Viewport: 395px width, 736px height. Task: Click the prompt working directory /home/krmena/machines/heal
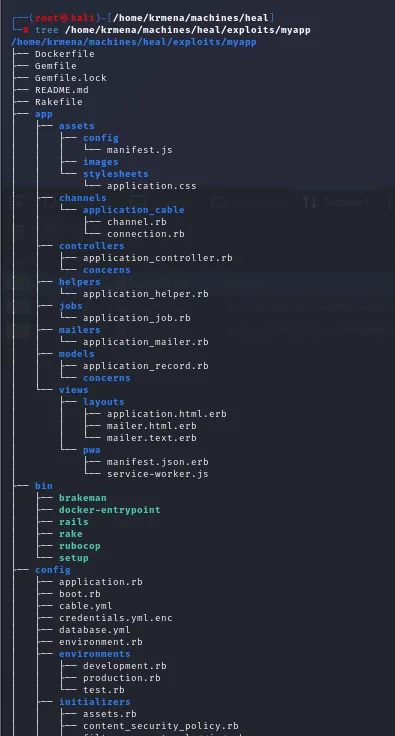click(x=191, y=18)
